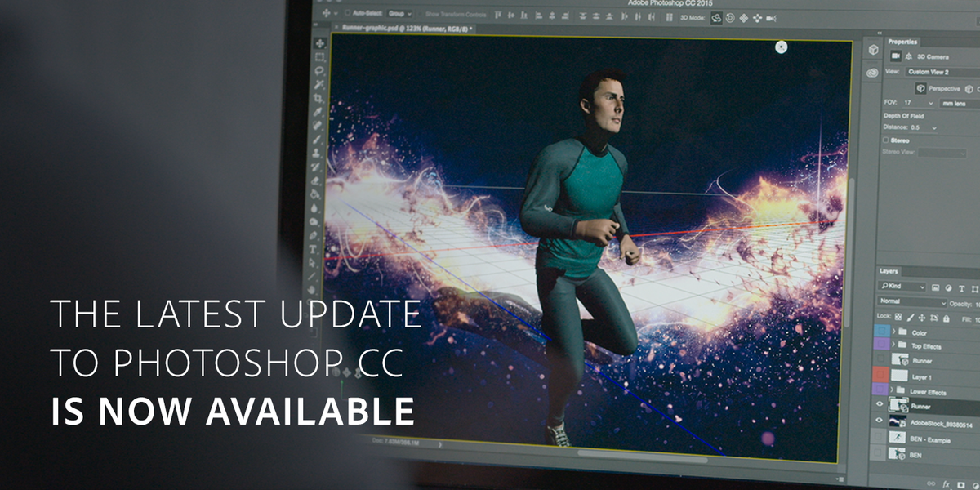This screenshot has width=980, height=490.
Task: Select the Rectangular Marquee tool
Action: tap(319, 57)
